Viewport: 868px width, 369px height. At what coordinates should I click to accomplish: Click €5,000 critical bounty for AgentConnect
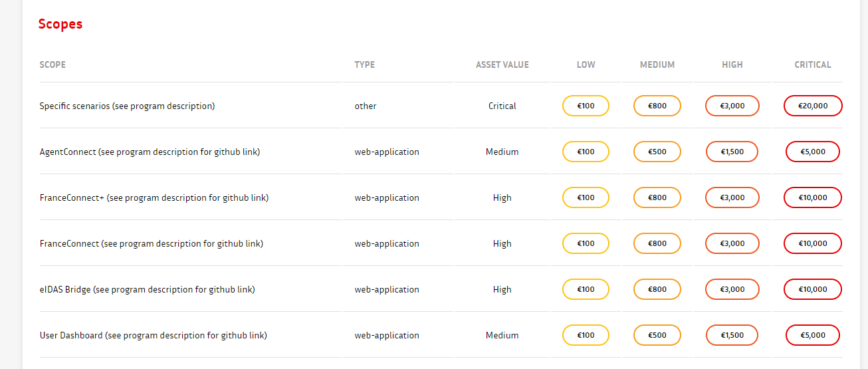tap(813, 152)
